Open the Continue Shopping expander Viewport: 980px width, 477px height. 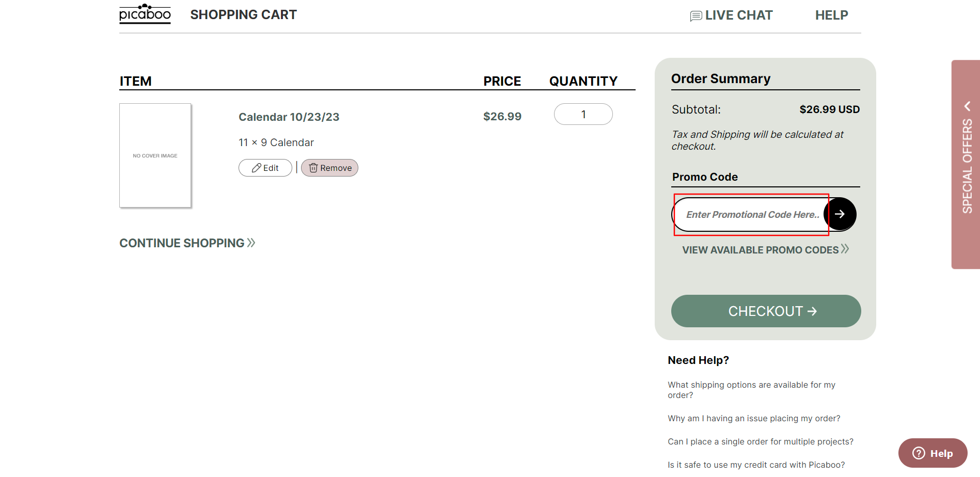coord(182,243)
